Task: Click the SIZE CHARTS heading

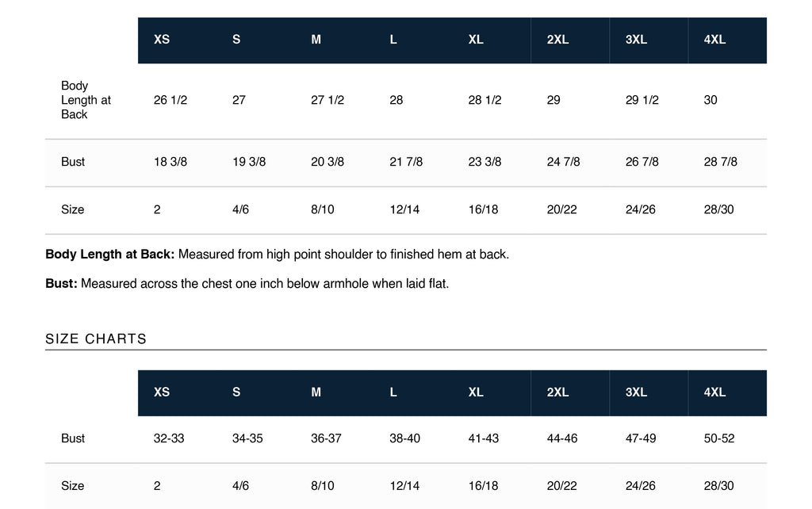Action: point(96,339)
